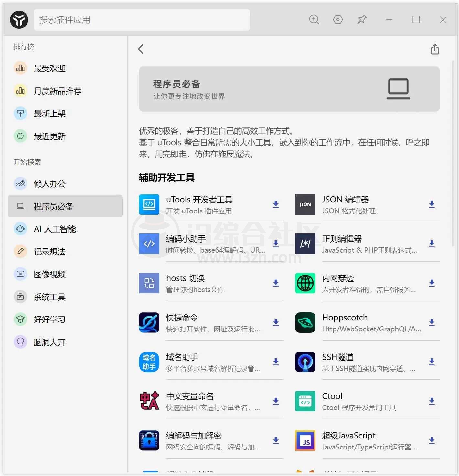Go back with the left chevron
This screenshot has width=459, height=476.
(141, 49)
